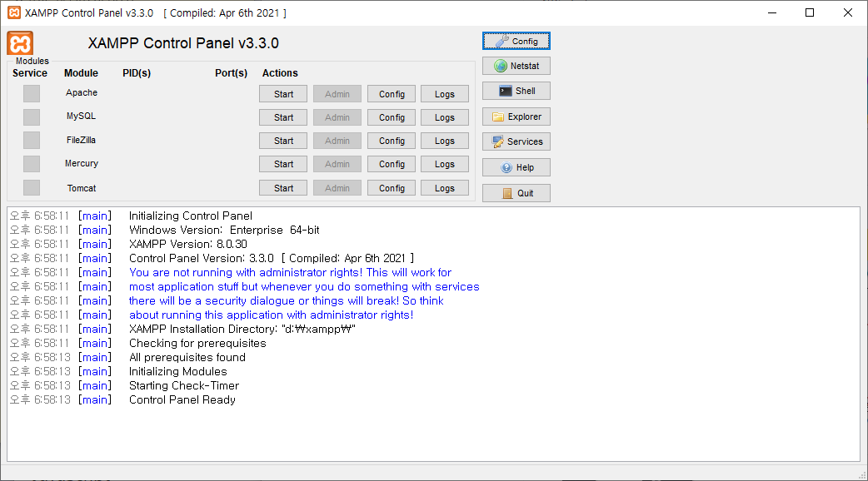
Task: Open FileZilla Config dropdown
Action: click(x=392, y=141)
